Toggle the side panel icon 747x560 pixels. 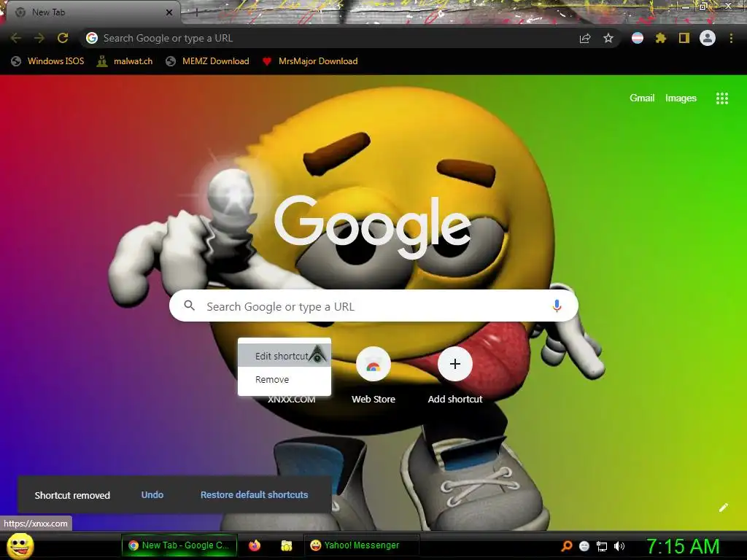point(684,38)
